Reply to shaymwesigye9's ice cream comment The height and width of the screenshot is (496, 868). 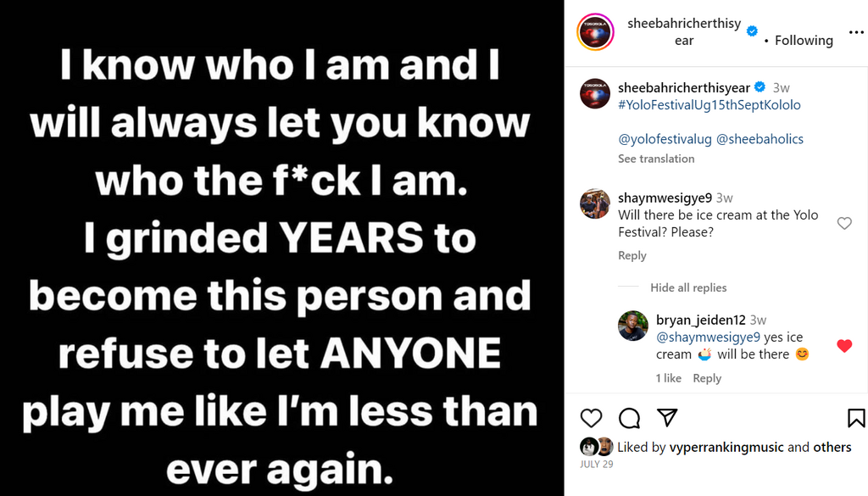632,255
